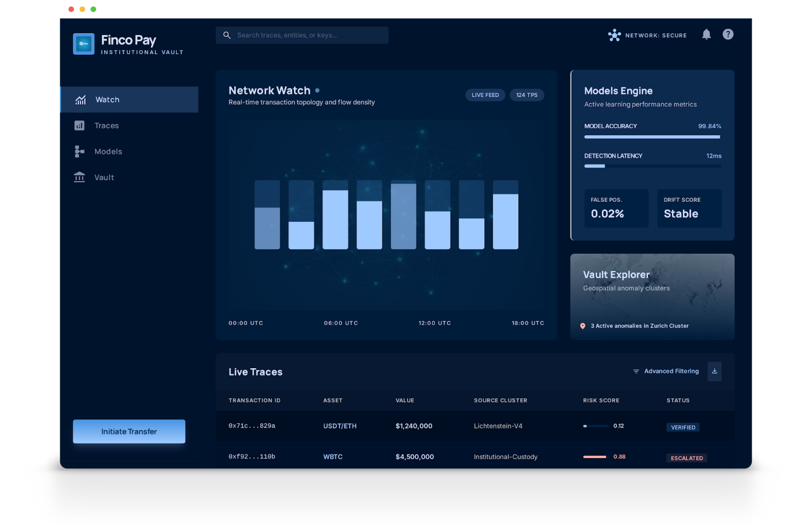The width and height of the screenshot is (808, 532).
Task: Click the help question mark icon
Action: tap(728, 34)
